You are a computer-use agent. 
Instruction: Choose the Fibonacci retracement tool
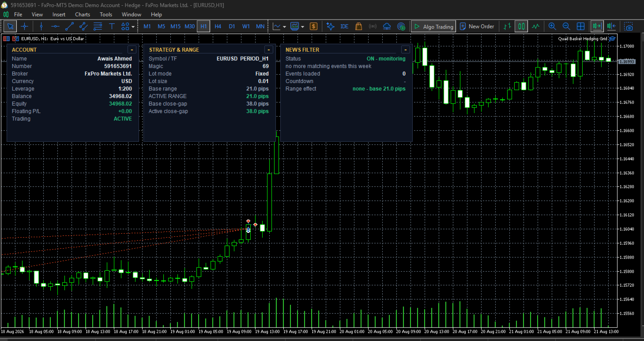[x=98, y=27]
